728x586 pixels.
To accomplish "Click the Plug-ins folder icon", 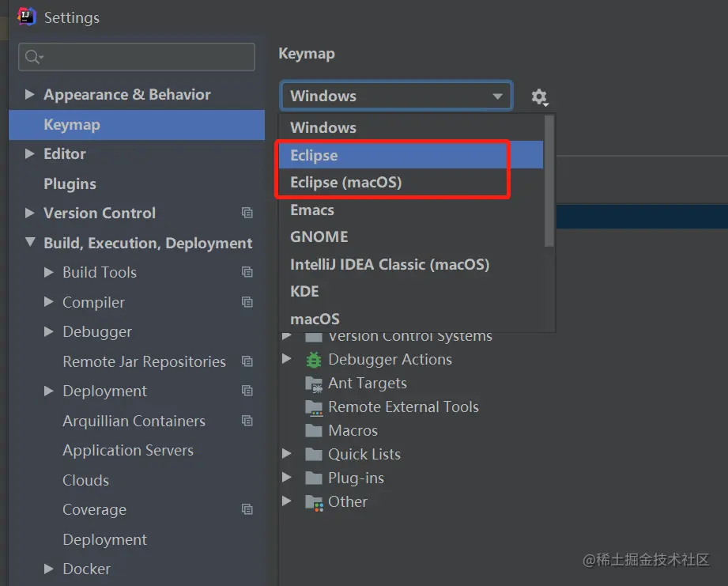I will point(314,478).
